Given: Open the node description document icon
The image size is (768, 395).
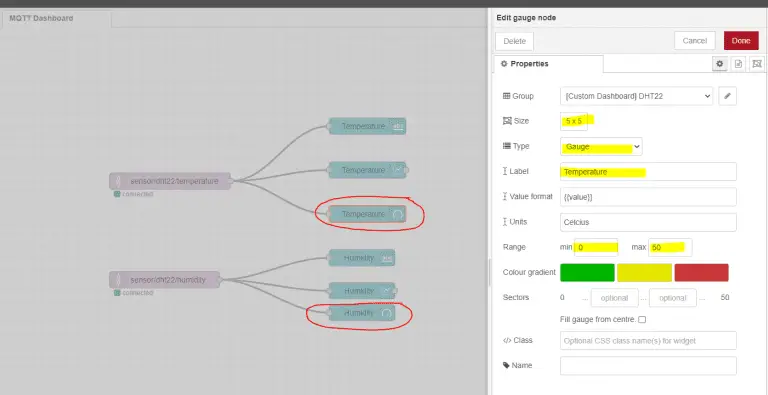Looking at the screenshot, I should pyautogui.click(x=738, y=64).
